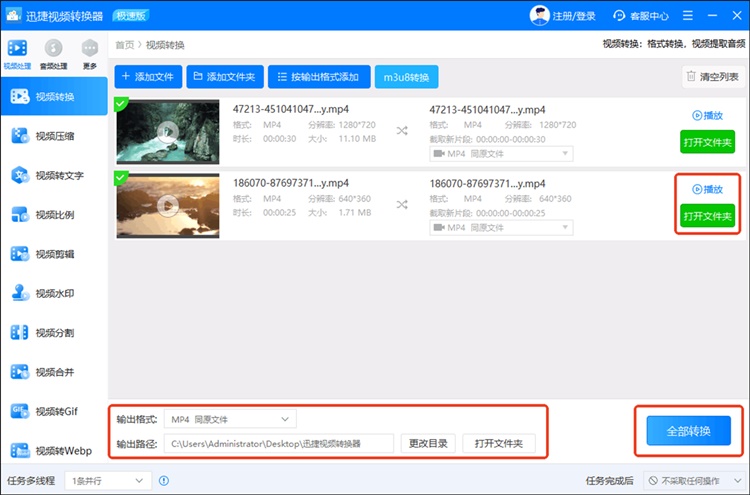
Task: Click the multithread info icon
Action: (164, 481)
